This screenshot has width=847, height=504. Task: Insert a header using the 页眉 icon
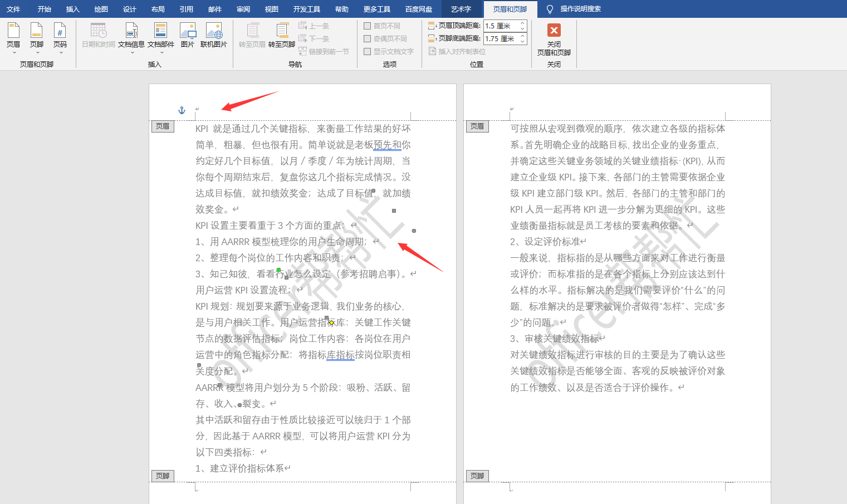click(x=13, y=35)
